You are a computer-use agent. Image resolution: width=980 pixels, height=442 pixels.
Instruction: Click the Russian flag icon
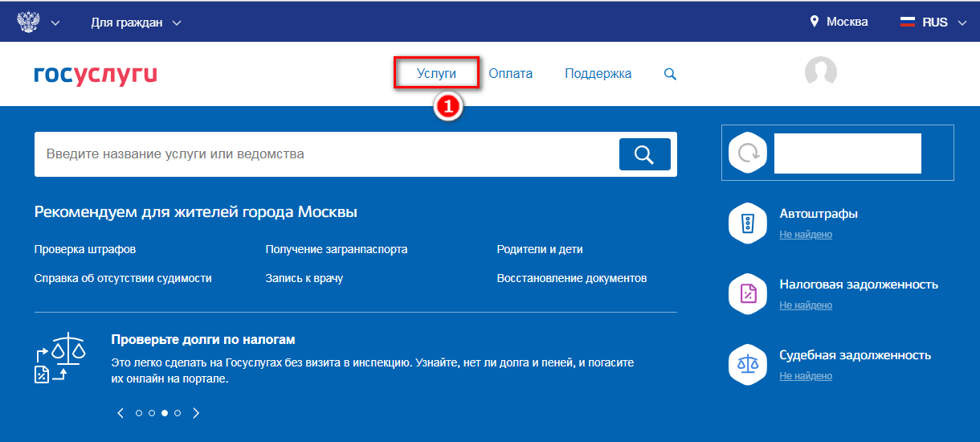click(x=908, y=23)
